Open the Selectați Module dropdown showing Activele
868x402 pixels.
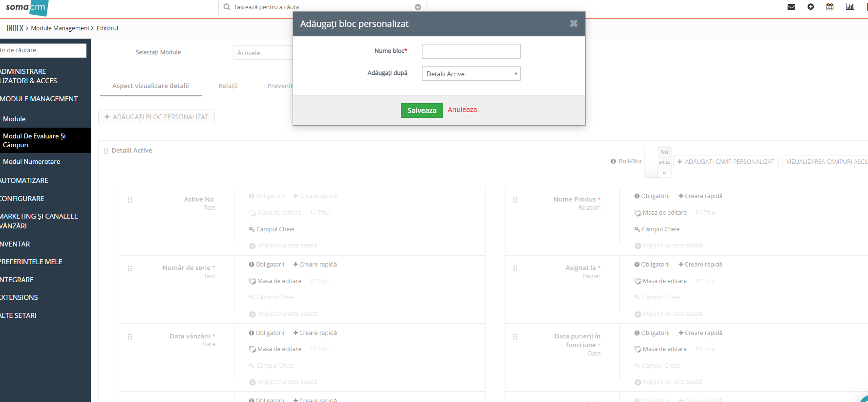tap(263, 53)
